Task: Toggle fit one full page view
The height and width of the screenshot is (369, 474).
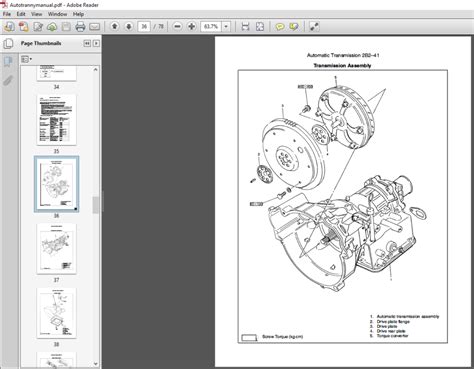Action: point(260,27)
